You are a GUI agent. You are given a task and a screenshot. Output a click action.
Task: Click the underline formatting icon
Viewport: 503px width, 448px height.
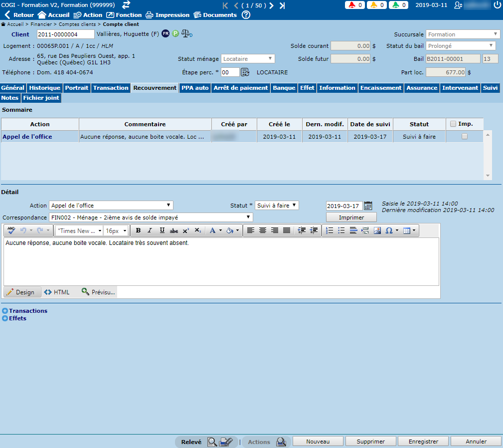(162, 230)
